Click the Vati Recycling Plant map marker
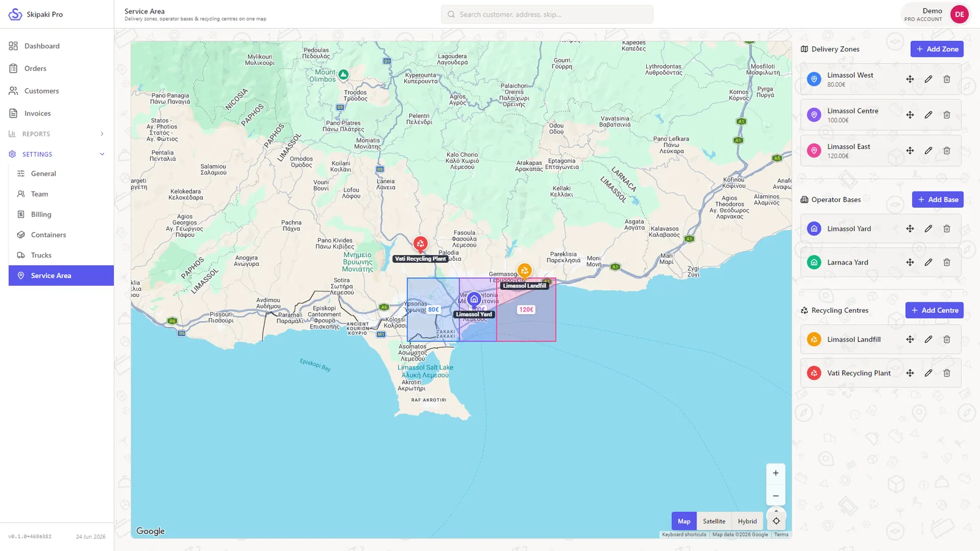Screen dimensions: 980x551 [x=420, y=244]
